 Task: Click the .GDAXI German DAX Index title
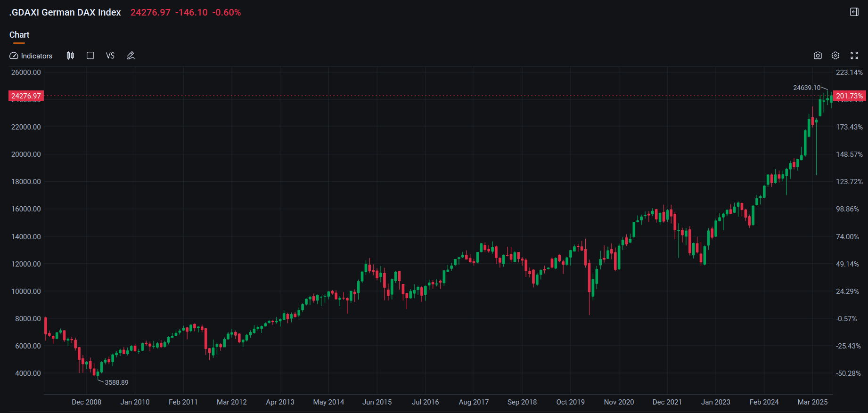point(65,13)
